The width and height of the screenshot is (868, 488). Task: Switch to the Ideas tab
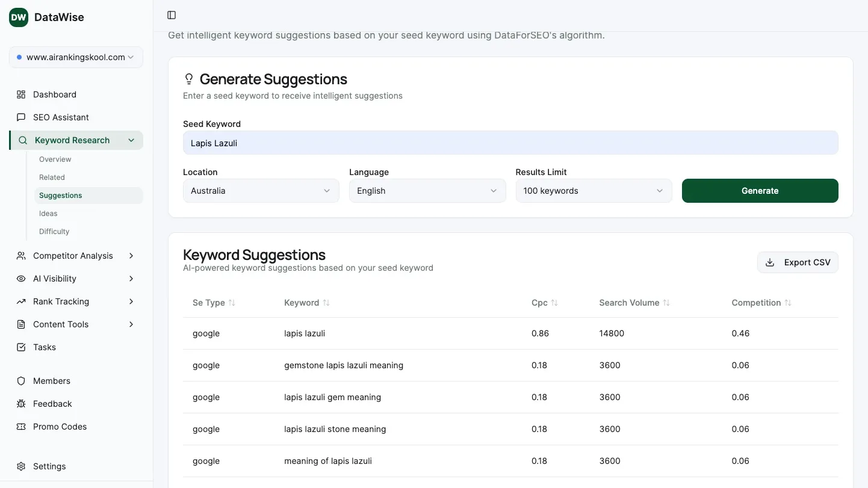point(48,213)
